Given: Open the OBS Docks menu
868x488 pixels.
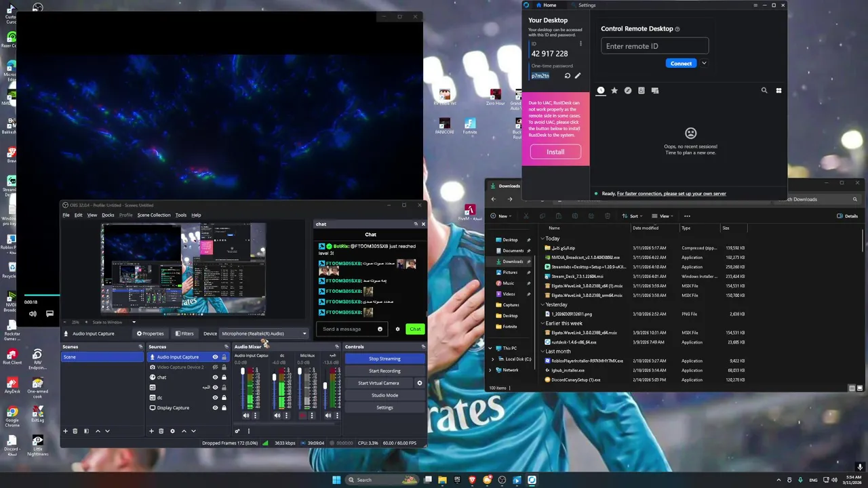Looking at the screenshot, I should pyautogui.click(x=108, y=215).
